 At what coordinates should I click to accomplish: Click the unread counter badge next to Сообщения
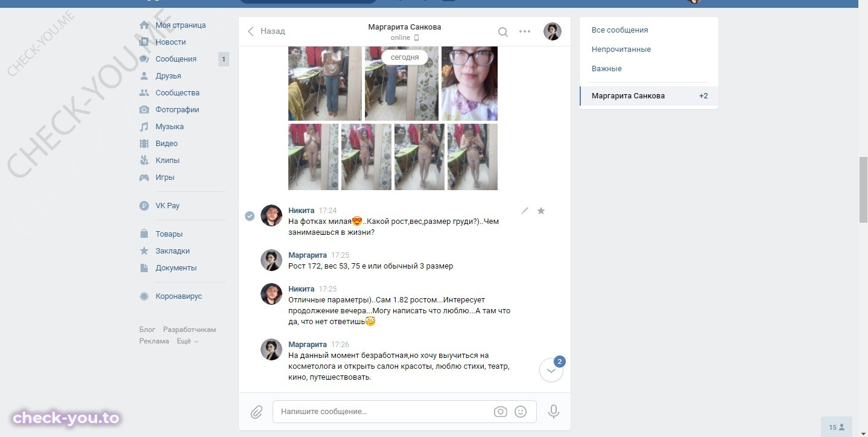223,59
